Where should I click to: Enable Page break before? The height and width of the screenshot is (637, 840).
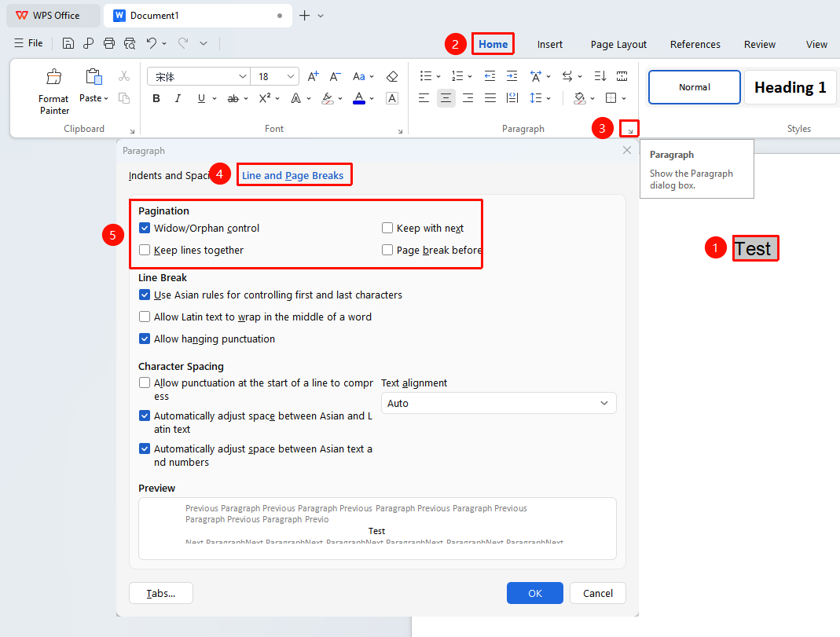(387, 250)
